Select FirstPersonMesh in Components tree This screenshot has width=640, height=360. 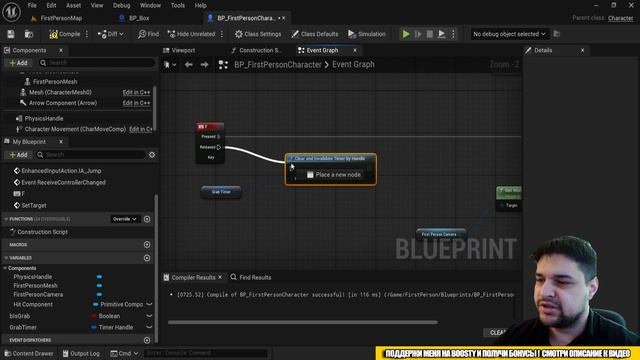[x=54, y=82]
